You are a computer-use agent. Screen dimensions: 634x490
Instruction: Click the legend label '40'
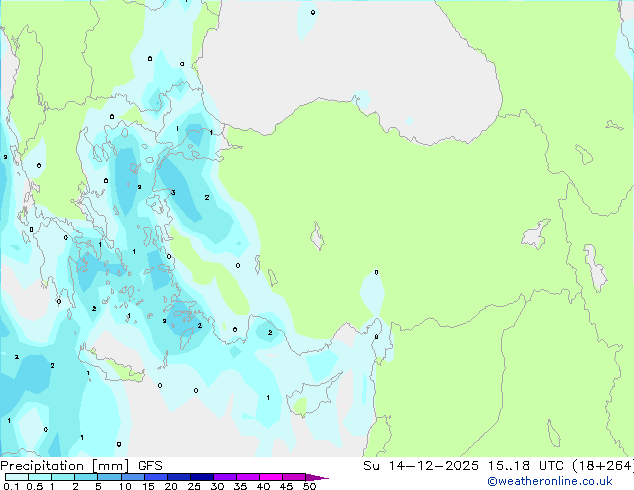(x=263, y=486)
